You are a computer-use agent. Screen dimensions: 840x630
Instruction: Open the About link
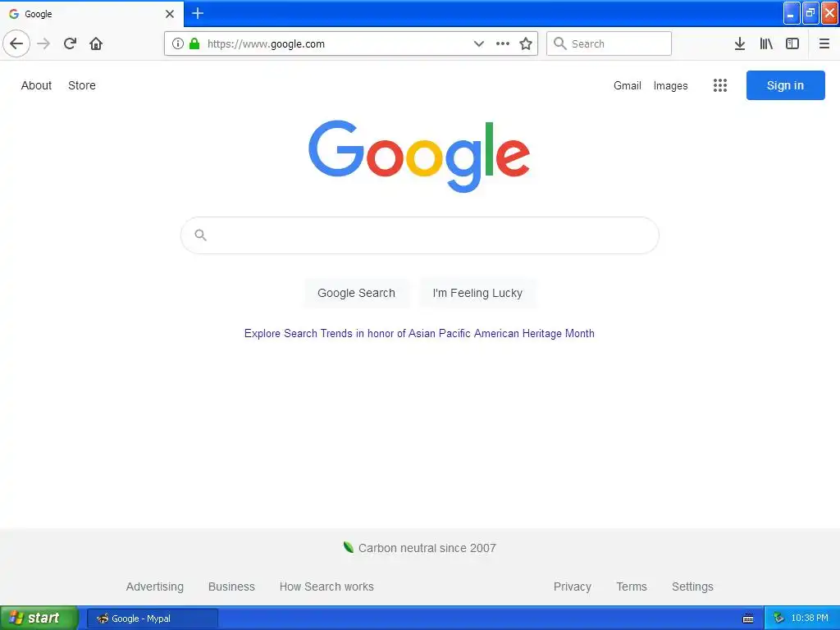(36, 85)
